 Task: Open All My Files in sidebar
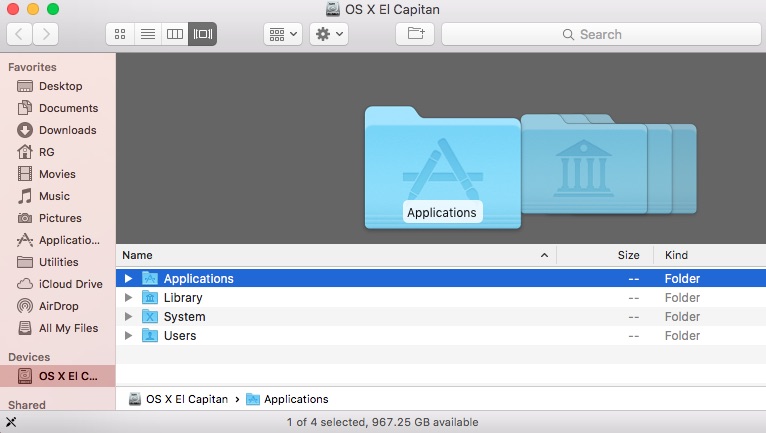tap(58, 328)
